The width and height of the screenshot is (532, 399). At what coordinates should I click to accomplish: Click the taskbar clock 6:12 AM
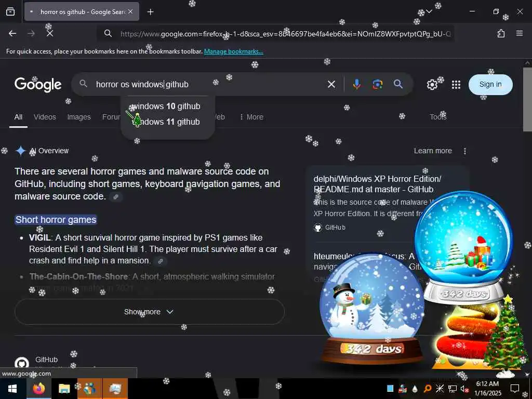487,384
